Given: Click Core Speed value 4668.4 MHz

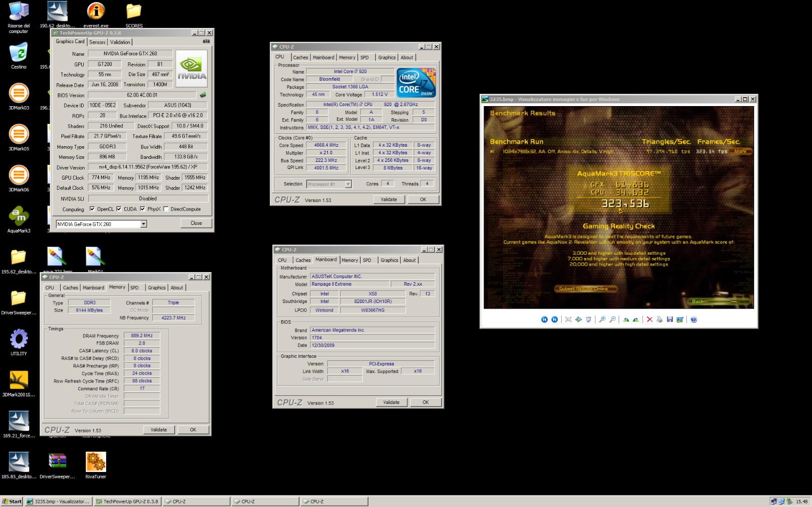Looking at the screenshot, I should (326, 145).
